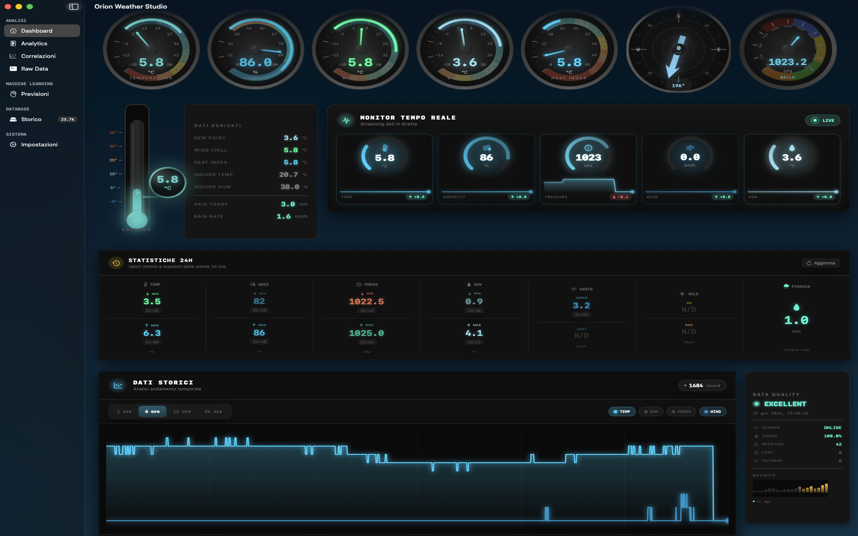Click the pressure trend line in the 1023 card

click(588, 185)
